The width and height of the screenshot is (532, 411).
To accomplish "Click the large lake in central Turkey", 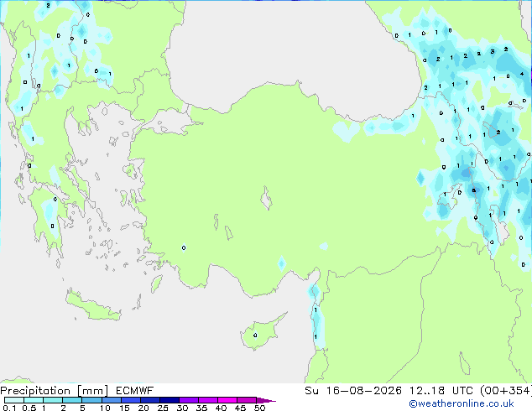I will 266,198.
